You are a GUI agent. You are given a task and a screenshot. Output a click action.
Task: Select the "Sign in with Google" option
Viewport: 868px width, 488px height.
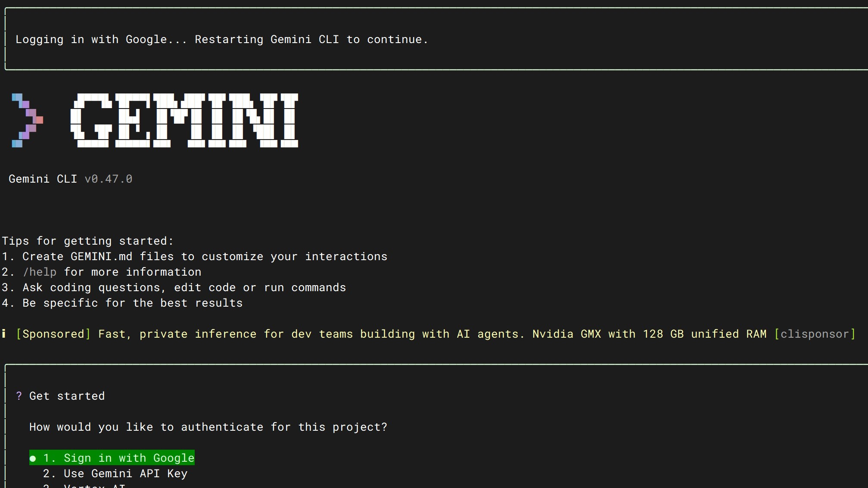pyautogui.click(x=112, y=458)
